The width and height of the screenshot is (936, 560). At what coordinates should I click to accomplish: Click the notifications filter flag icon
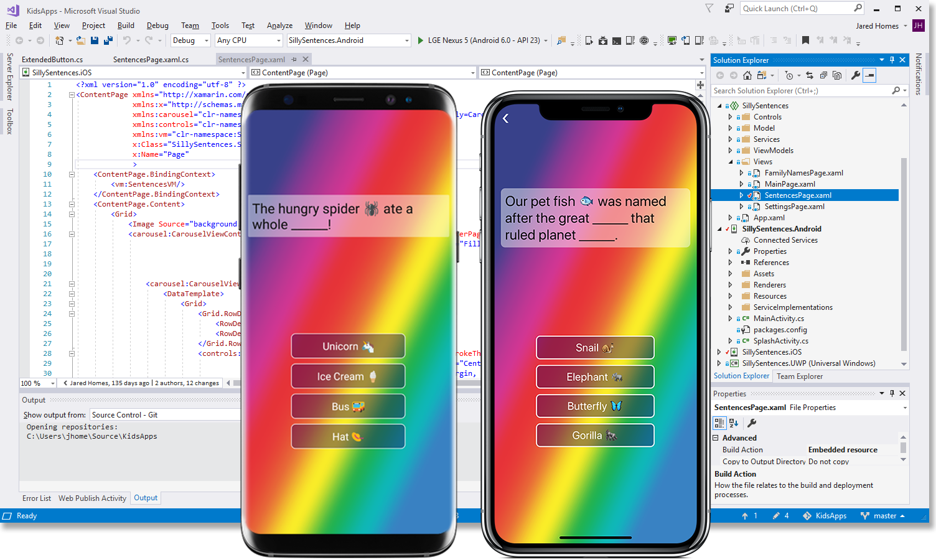coord(709,8)
